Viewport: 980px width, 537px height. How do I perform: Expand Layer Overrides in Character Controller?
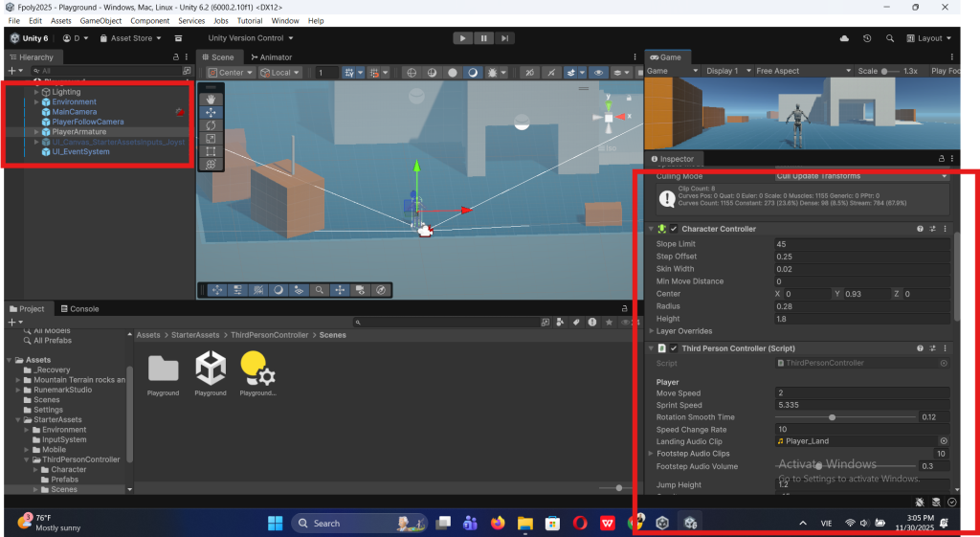pyautogui.click(x=651, y=331)
